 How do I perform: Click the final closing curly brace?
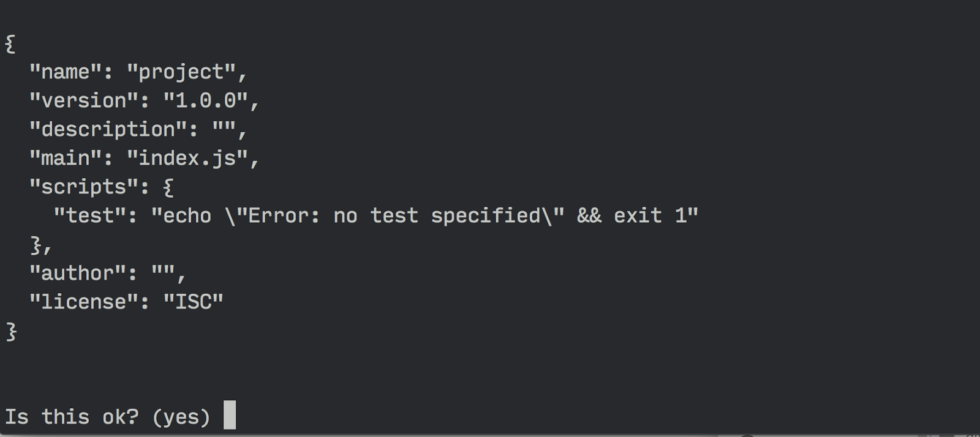11,331
